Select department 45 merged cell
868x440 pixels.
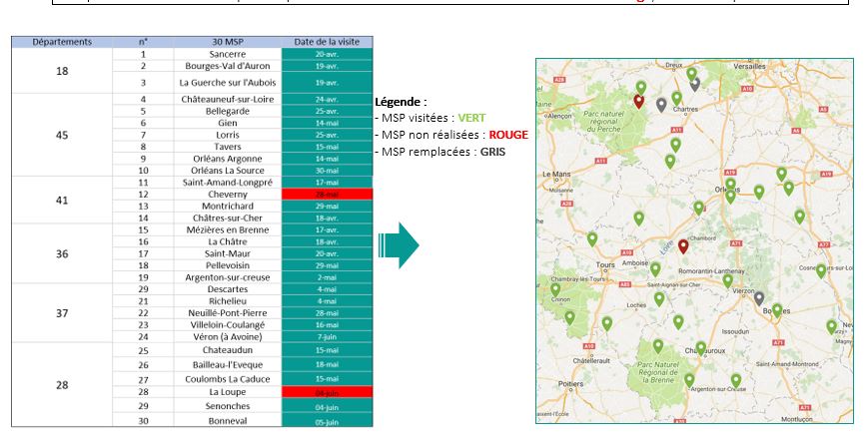[62, 135]
